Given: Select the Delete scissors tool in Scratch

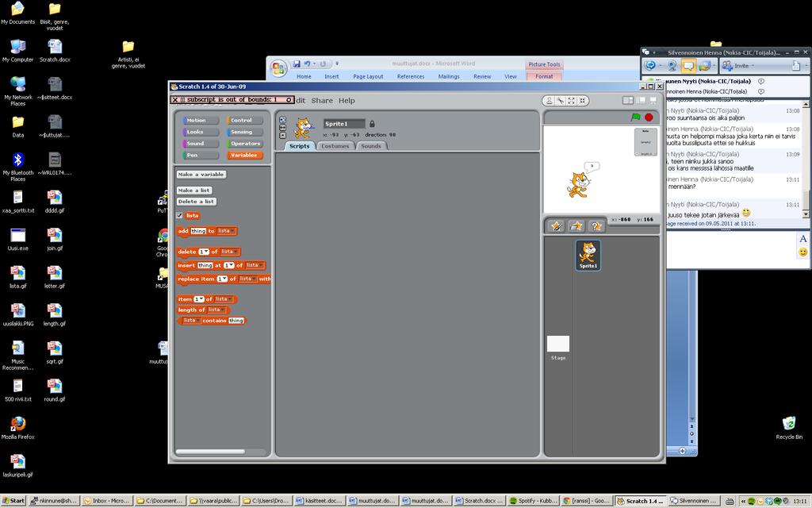Looking at the screenshot, I should click(x=561, y=101).
